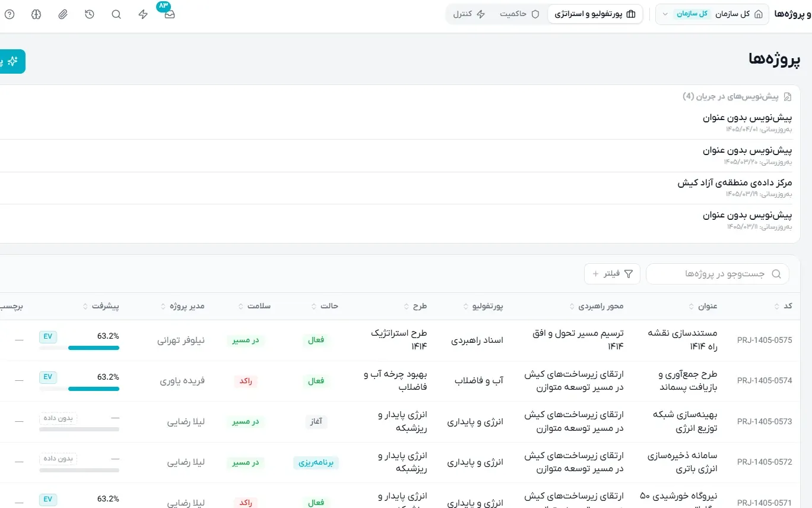
Task: Open the history clock icon
Action: [90, 14]
